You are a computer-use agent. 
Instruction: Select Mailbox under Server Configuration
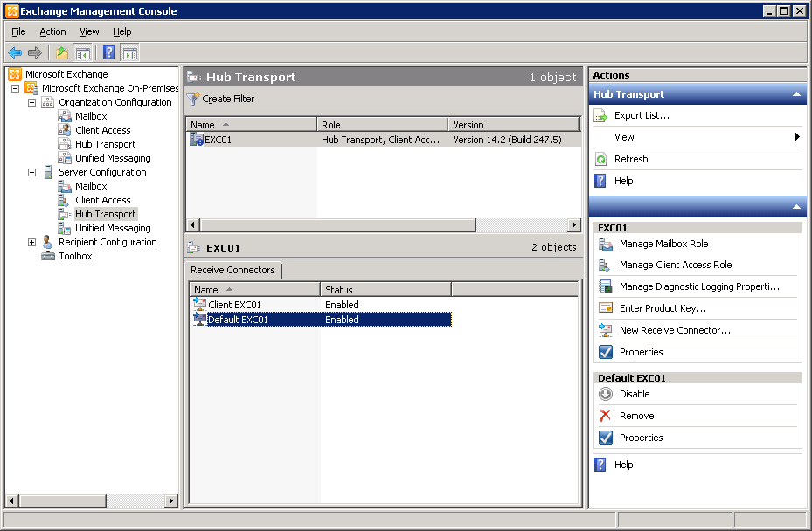91,186
